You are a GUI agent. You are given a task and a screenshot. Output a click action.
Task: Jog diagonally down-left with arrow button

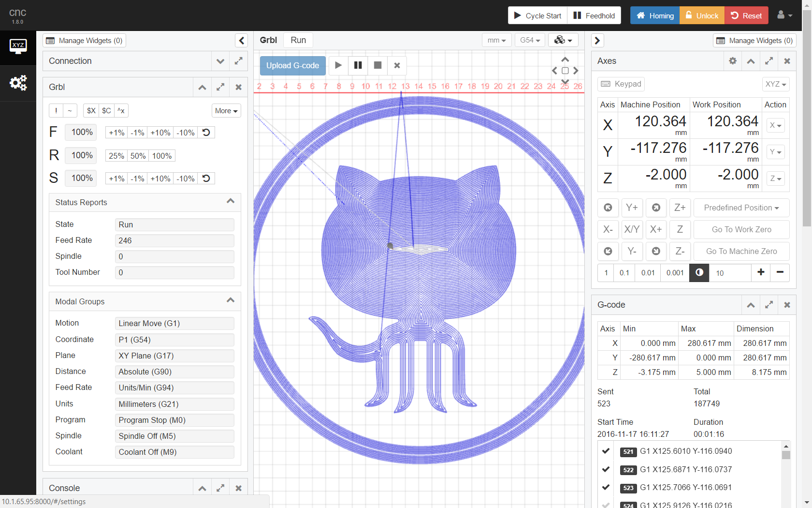pos(608,251)
